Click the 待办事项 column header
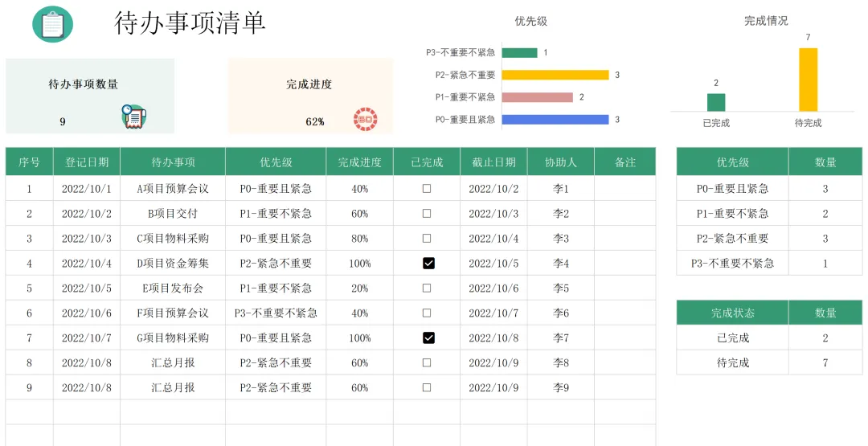Image resolution: width=868 pixels, height=446 pixels. pos(173,162)
